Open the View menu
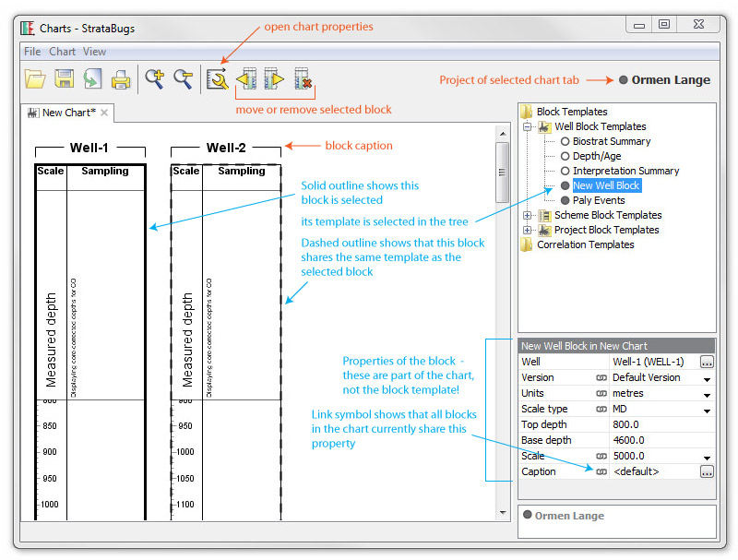The height and width of the screenshot is (560, 738). [95, 52]
